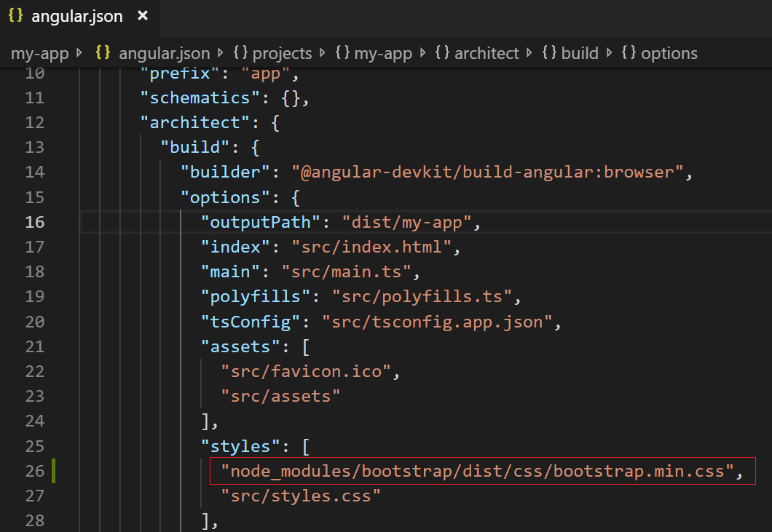Click "src/index.html" value
The image size is (772, 532).
click(x=371, y=247)
